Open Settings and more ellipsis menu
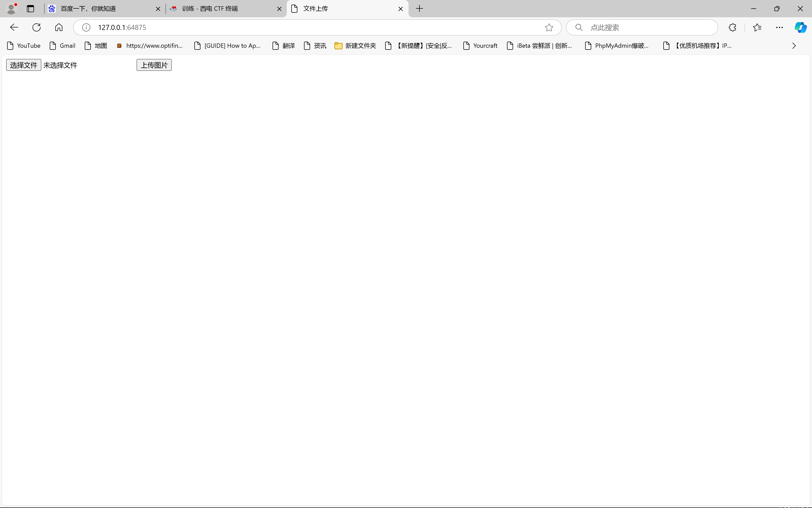Screen dimensions: 812x508 [780, 27]
